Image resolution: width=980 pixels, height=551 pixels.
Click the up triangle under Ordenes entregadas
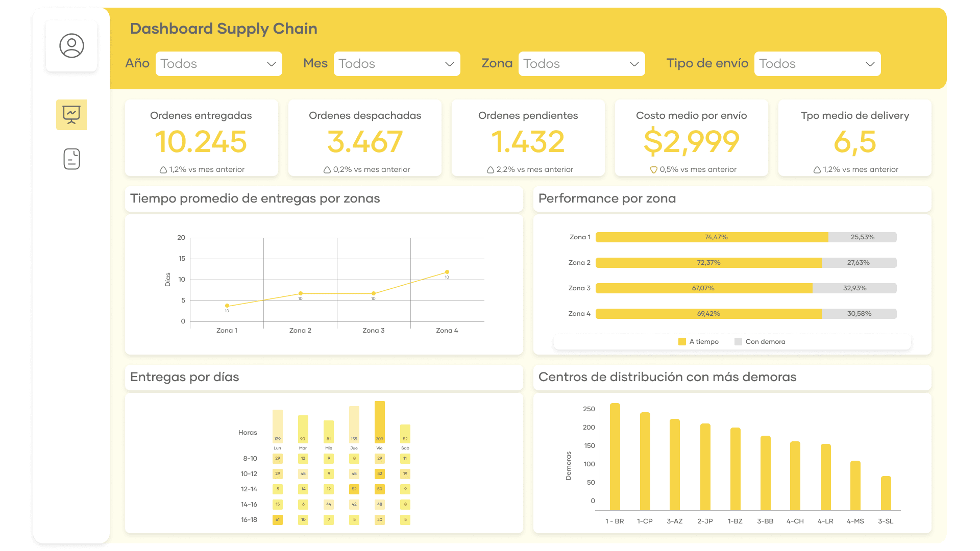[163, 170]
